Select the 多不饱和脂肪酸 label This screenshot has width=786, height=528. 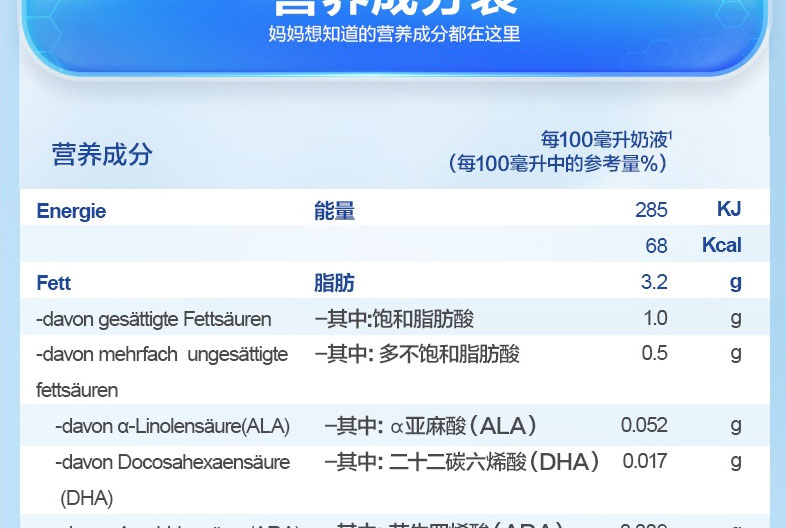click(x=417, y=354)
